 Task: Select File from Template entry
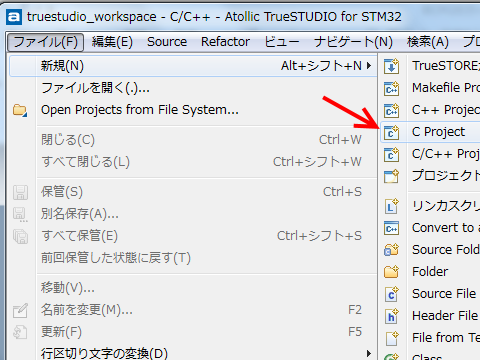[430, 338]
